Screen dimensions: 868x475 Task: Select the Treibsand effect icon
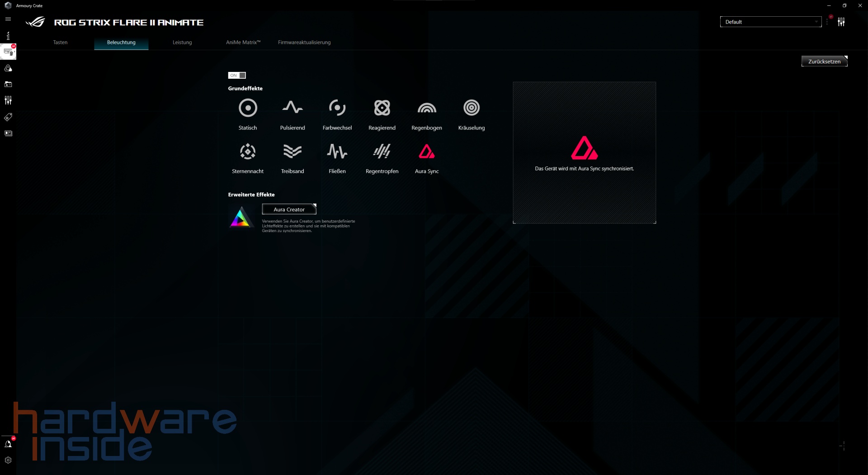pos(292,152)
